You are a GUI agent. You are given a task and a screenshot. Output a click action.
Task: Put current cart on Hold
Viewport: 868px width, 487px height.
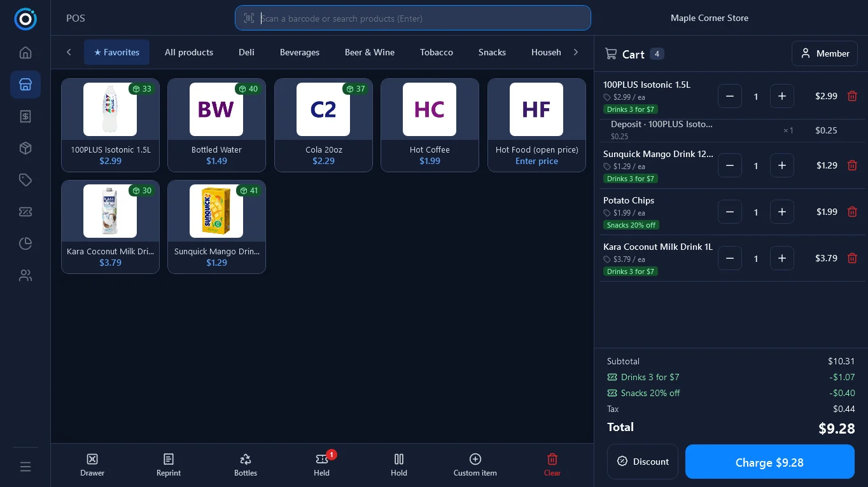pyautogui.click(x=399, y=465)
